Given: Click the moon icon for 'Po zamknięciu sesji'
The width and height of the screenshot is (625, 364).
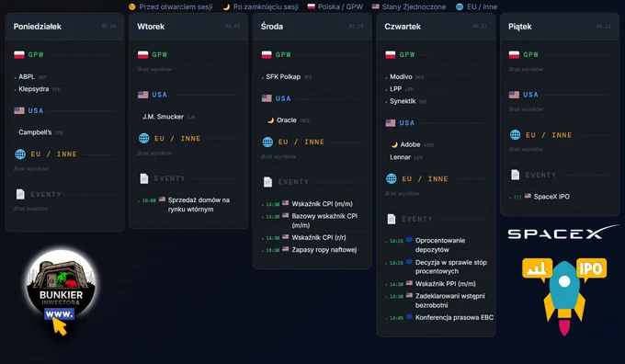Looking at the screenshot, I should (x=226, y=6).
